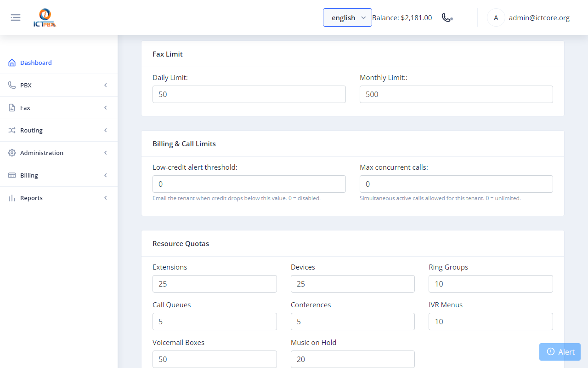Focus the Max concurrent calls field
The height and width of the screenshot is (368, 588).
[x=456, y=184]
